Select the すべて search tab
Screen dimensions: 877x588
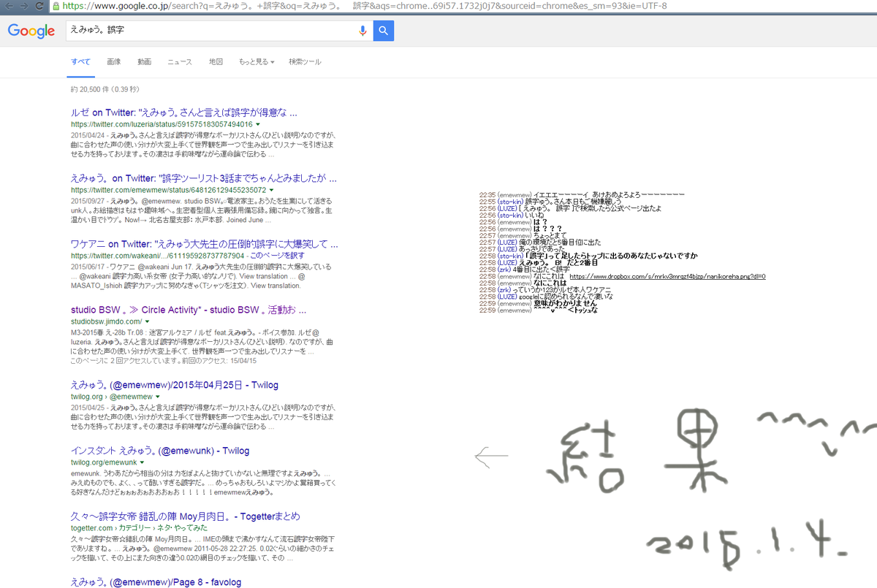click(x=80, y=62)
